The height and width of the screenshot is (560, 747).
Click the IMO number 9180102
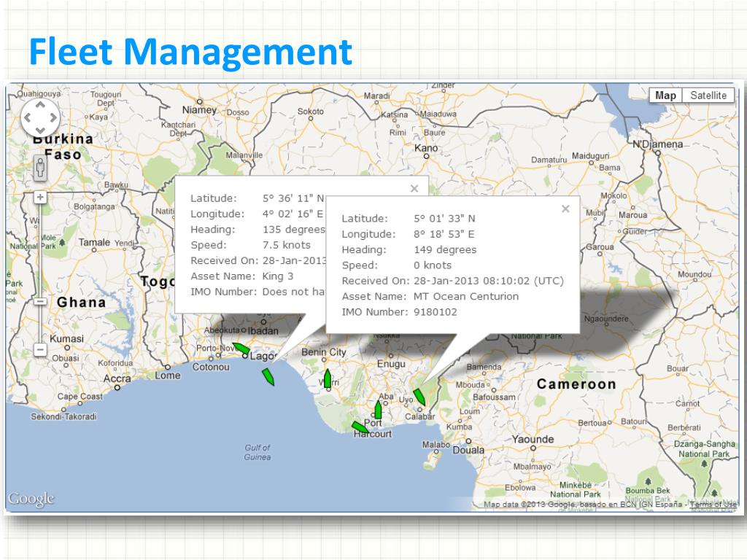point(435,312)
